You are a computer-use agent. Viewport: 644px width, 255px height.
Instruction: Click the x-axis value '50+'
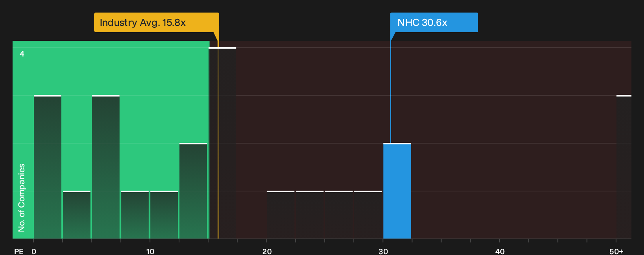pos(617,251)
